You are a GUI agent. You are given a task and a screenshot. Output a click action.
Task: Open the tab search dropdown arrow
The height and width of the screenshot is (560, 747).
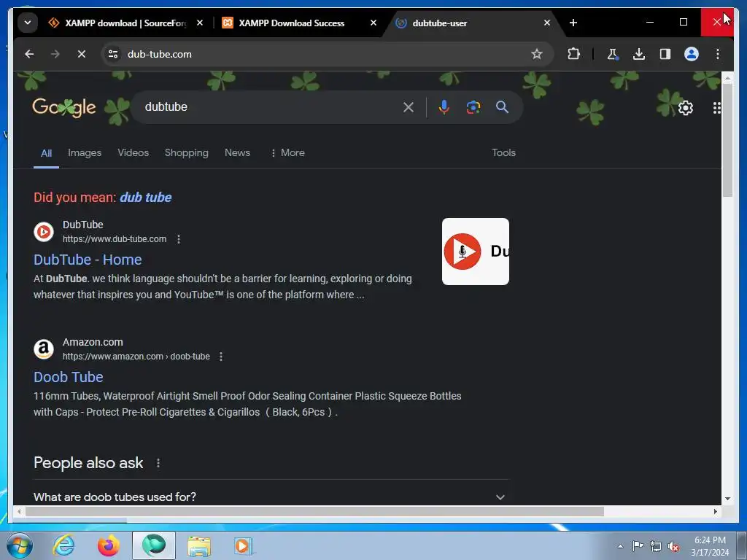(28, 23)
